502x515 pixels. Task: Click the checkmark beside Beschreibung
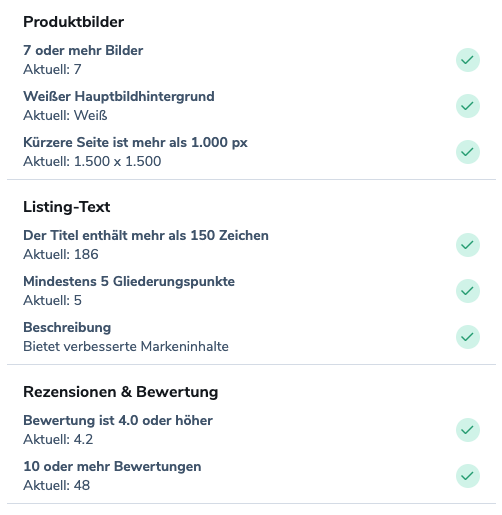pyautogui.click(x=468, y=337)
